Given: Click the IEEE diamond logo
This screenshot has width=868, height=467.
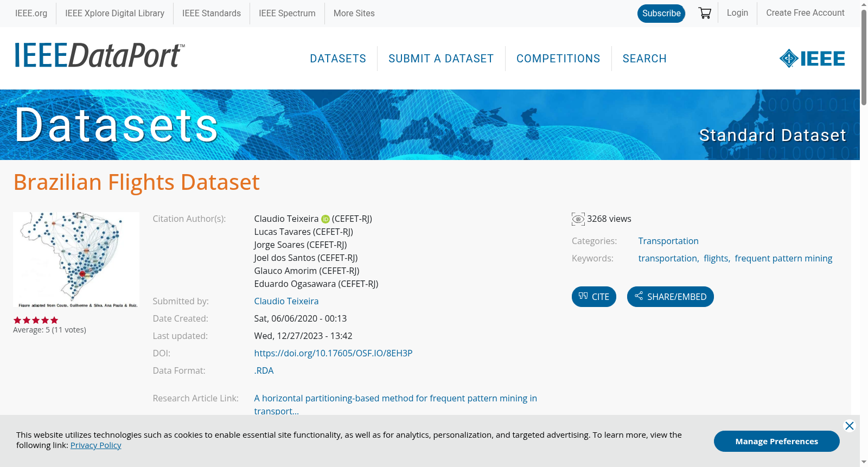Looking at the screenshot, I should pos(812,58).
